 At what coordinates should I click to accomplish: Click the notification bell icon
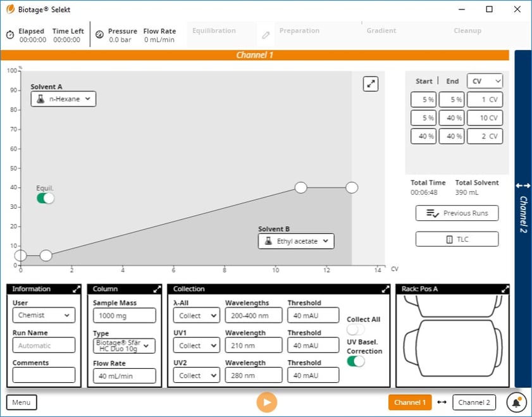click(516, 402)
